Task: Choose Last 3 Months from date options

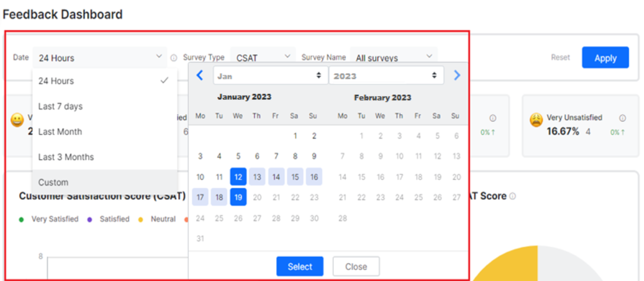Action: (x=66, y=157)
